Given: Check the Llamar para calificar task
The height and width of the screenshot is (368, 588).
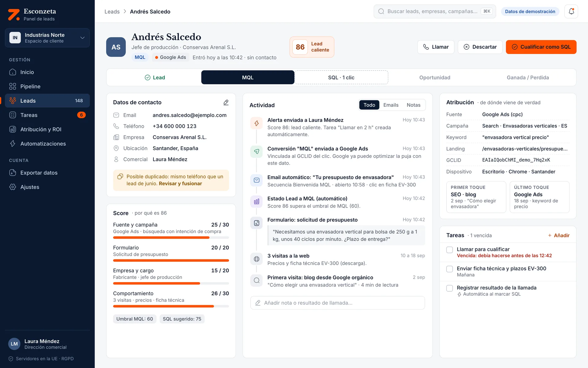Looking at the screenshot, I should click(x=450, y=250).
